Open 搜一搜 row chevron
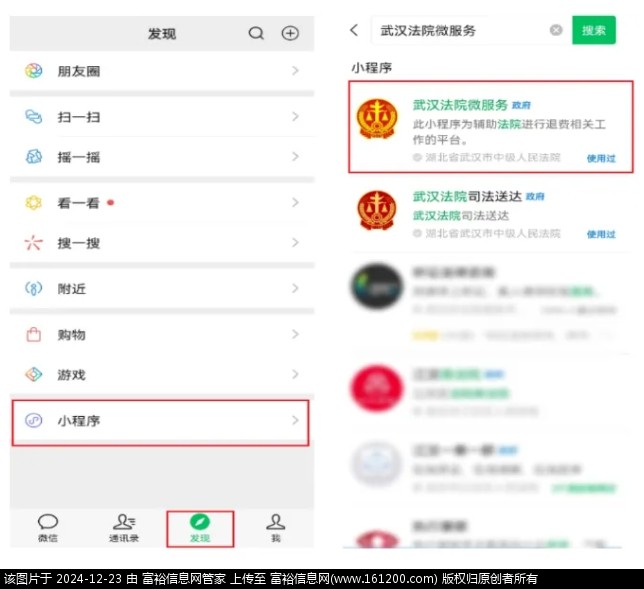This screenshot has height=589, width=644. click(x=295, y=242)
